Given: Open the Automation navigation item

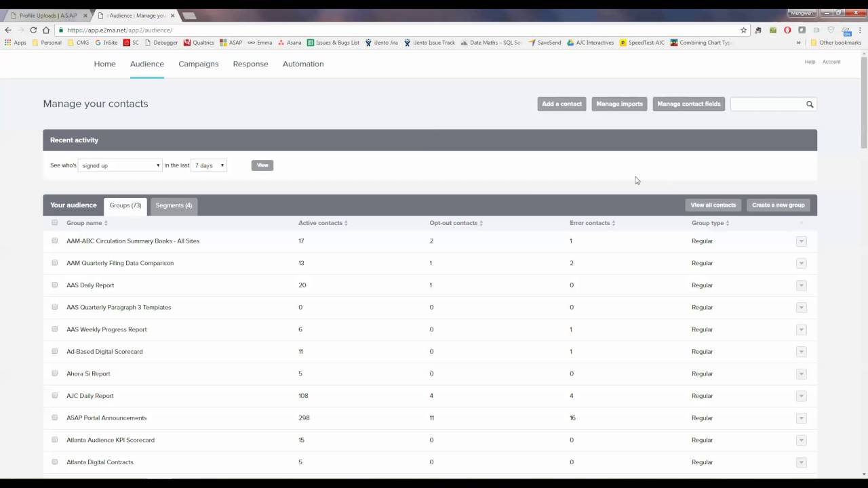Looking at the screenshot, I should coord(303,64).
